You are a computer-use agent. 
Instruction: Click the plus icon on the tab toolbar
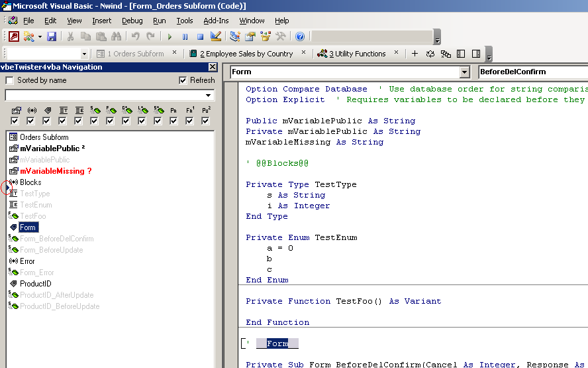415,54
